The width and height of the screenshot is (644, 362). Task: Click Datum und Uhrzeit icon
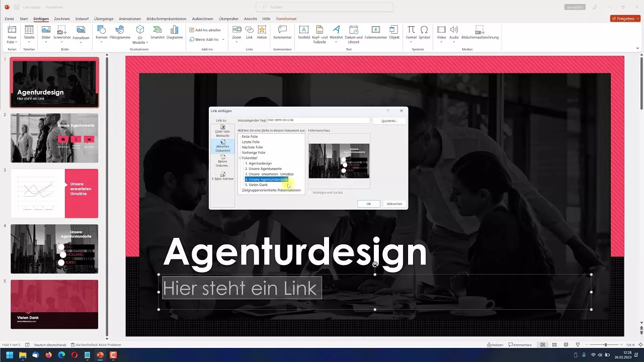tap(353, 30)
